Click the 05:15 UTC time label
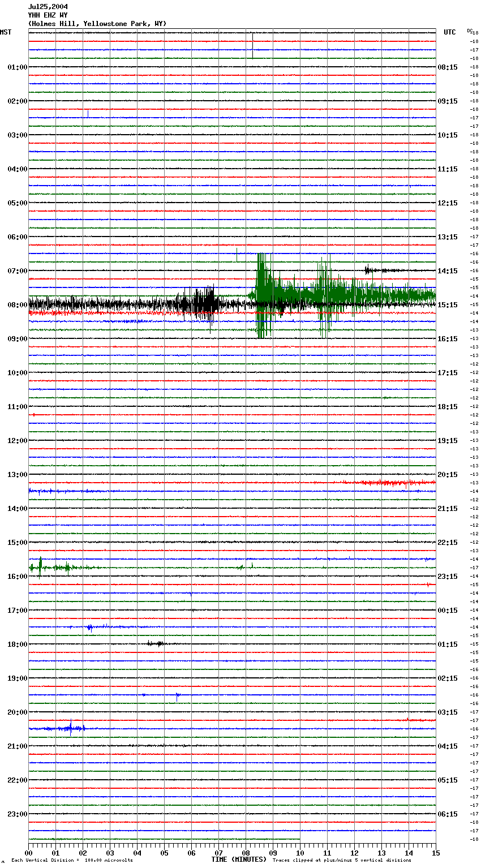Image resolution: width=481 pixels, height=868 pixels. click(448, 780)
